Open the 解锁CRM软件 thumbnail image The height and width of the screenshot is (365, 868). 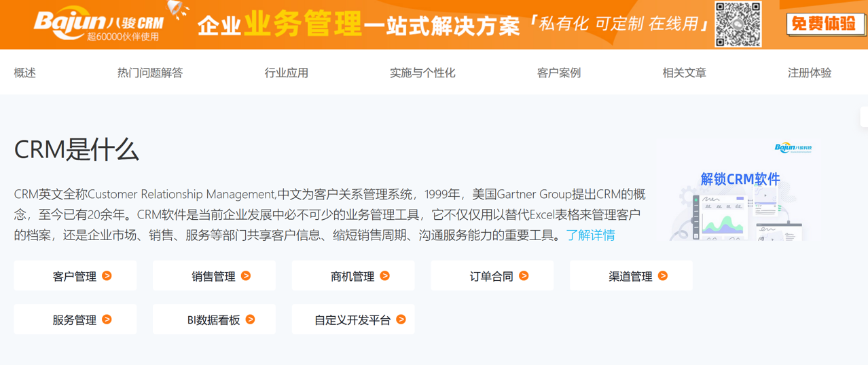(739, 191)
